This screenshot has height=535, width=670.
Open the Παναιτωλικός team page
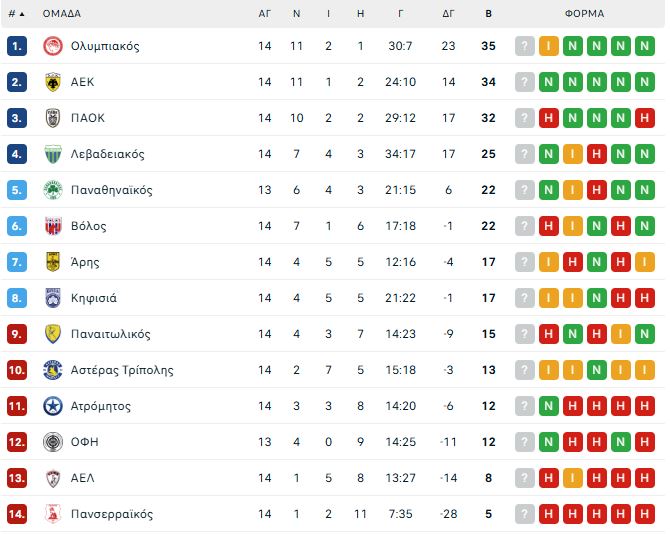(111, 334)
